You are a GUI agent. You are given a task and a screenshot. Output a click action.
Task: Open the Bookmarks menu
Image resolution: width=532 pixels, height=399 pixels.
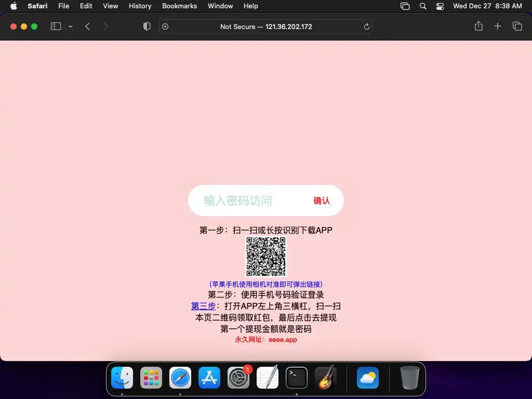pos(179,6)
